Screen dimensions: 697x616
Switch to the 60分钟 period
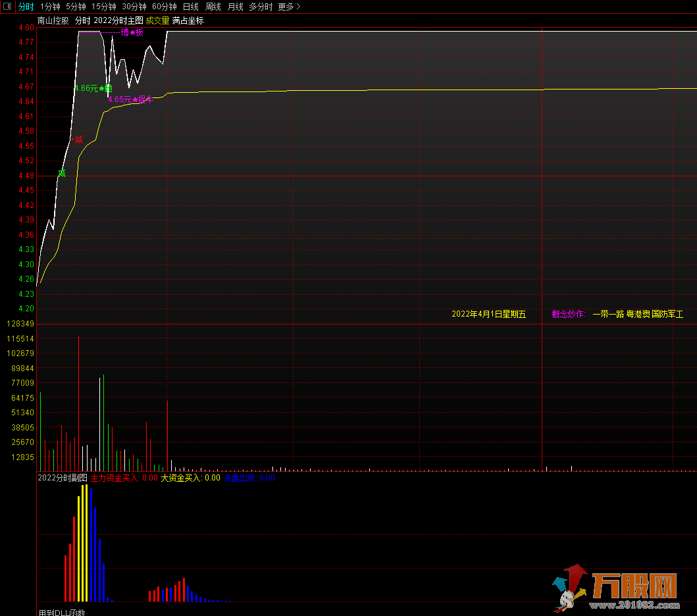165,7
